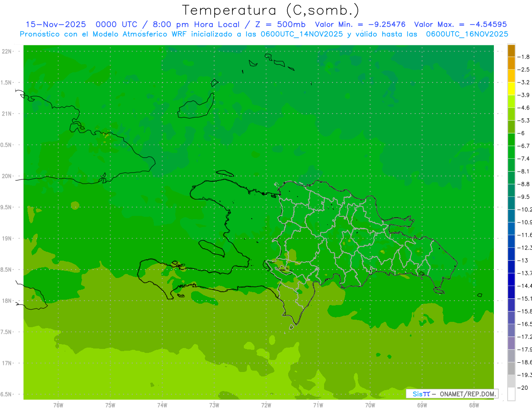Click the "74W" longitude axis label
532x411 pixels.
(162, 405)
